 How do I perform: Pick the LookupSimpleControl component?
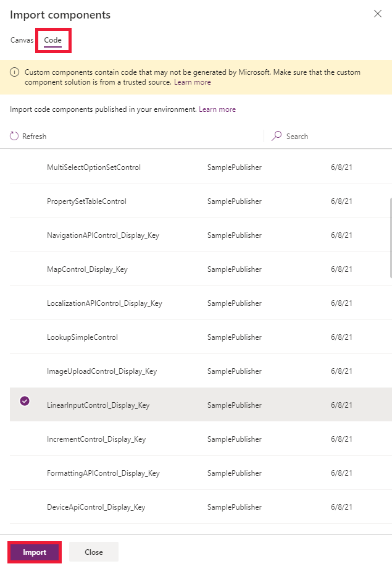pos(82,337)
